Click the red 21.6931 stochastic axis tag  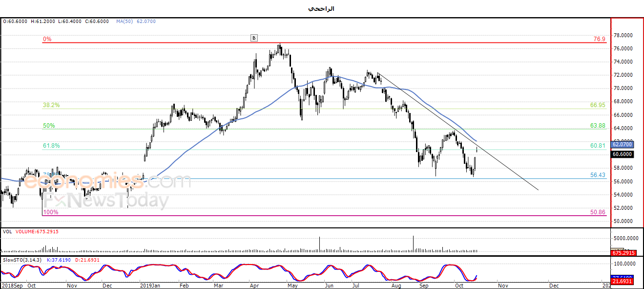coord(623,282)
